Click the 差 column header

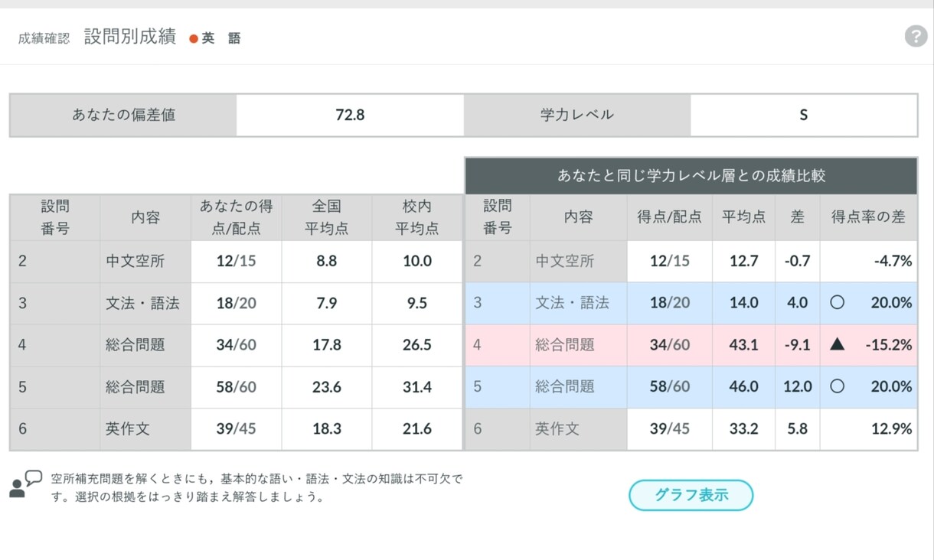click(797, 217)
